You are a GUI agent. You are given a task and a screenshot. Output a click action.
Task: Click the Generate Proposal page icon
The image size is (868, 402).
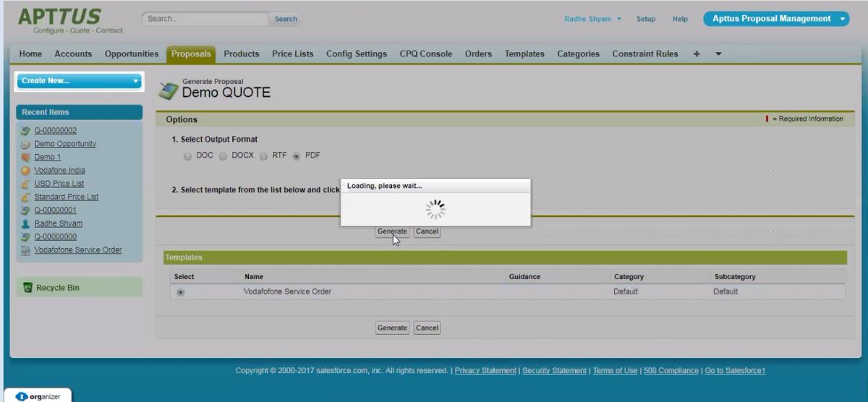coord(168,90)
